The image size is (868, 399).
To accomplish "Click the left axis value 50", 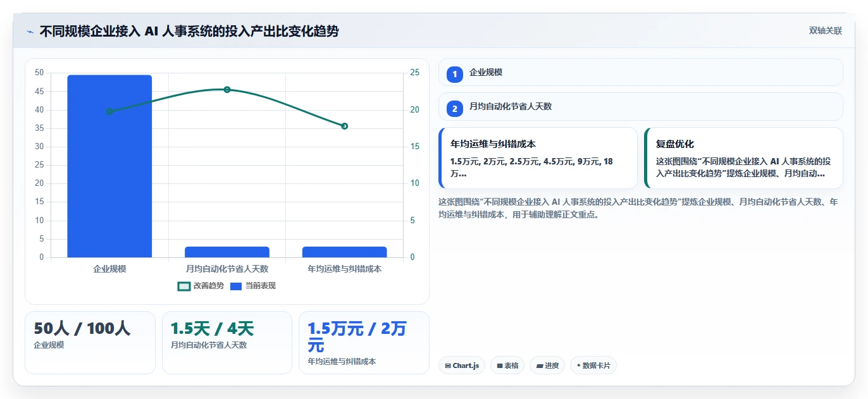I will coord(39,73).
